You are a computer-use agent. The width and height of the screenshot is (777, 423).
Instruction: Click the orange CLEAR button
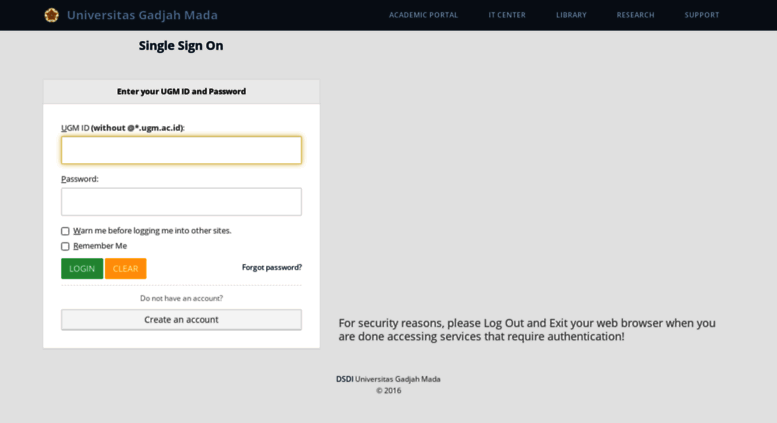click(125, 268)
